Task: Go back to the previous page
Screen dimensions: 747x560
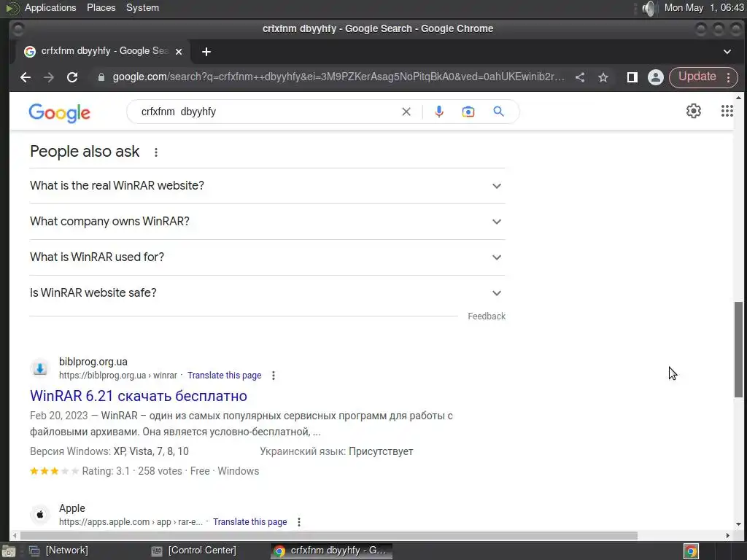Action: pyautogui.click(x=26, y=77)
